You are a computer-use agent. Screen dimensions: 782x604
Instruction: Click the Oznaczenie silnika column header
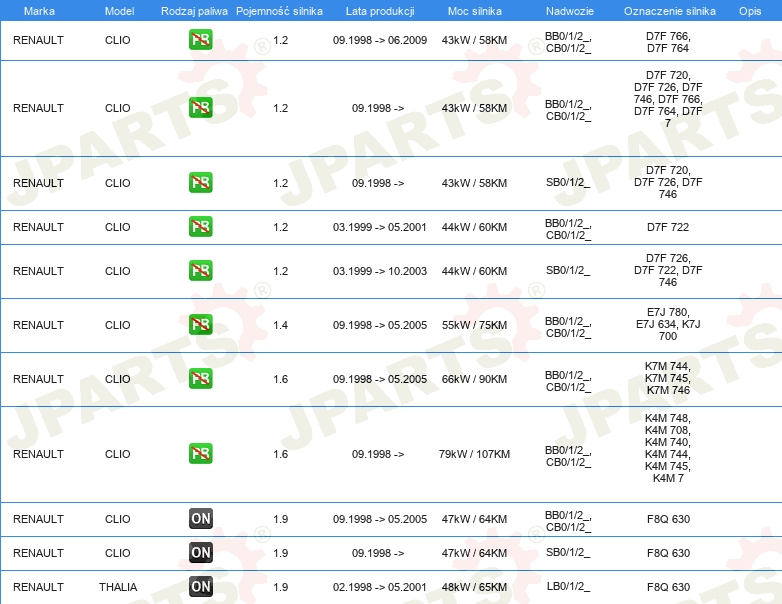[669, 11]
